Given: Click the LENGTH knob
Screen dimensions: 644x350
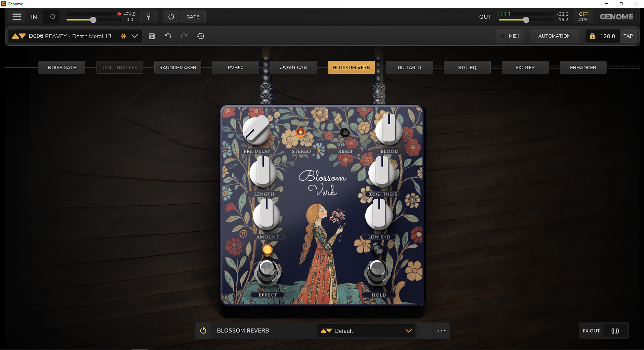Looking at the screenshot, I should pyautogui.click(x=263, y=172).
